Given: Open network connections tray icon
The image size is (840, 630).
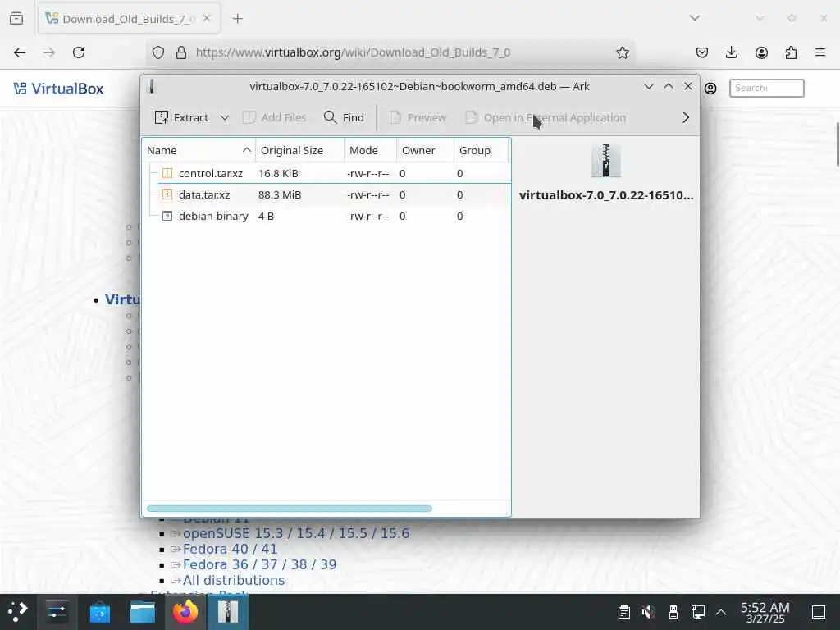Looking at the screenshot, I should (x=697, y=612).
